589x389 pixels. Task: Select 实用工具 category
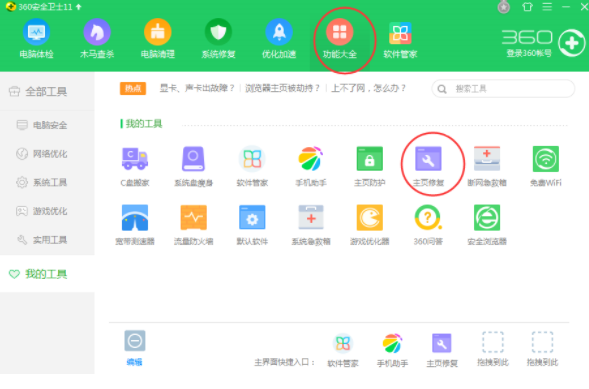47,240
